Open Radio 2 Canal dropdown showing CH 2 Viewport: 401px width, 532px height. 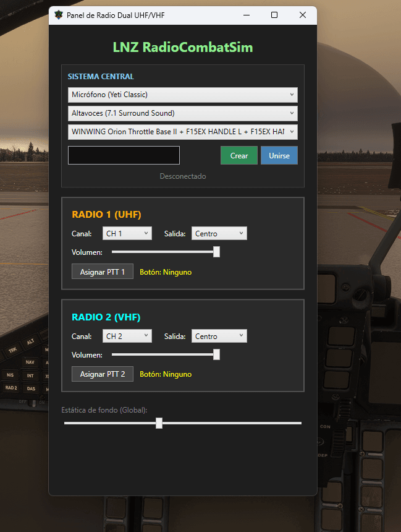click(127, 336)
